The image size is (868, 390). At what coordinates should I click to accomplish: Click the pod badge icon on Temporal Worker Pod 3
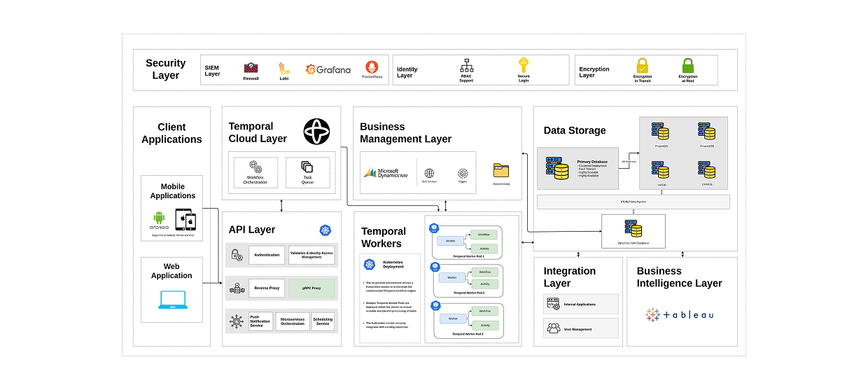tap(434, 305)
